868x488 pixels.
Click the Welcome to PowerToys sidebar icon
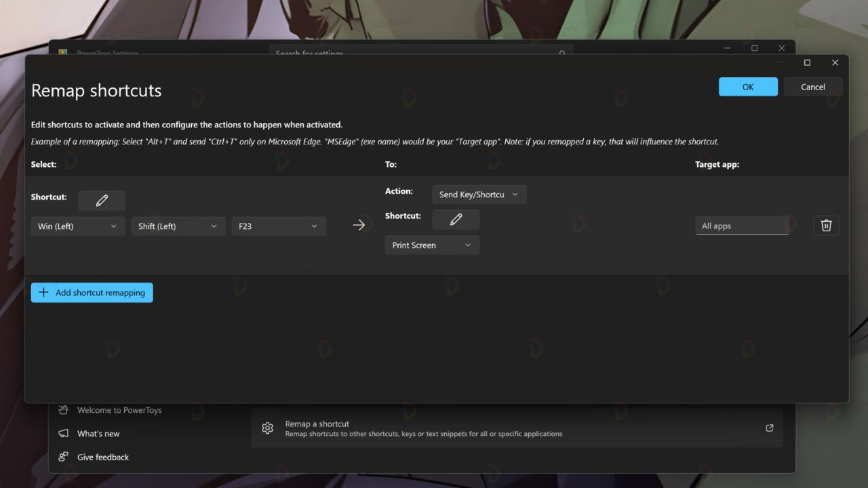coord(64,410)
